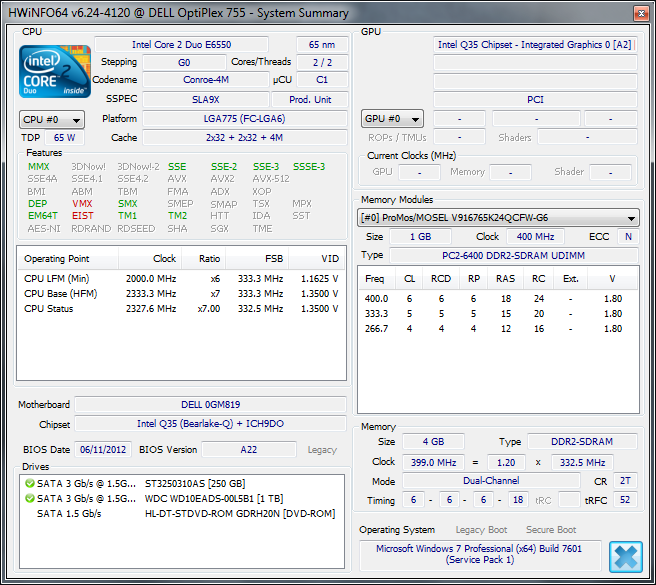Click the total memory size 4 GB field
The width and height of the screenshot is (656, 585).
[433, 442]
